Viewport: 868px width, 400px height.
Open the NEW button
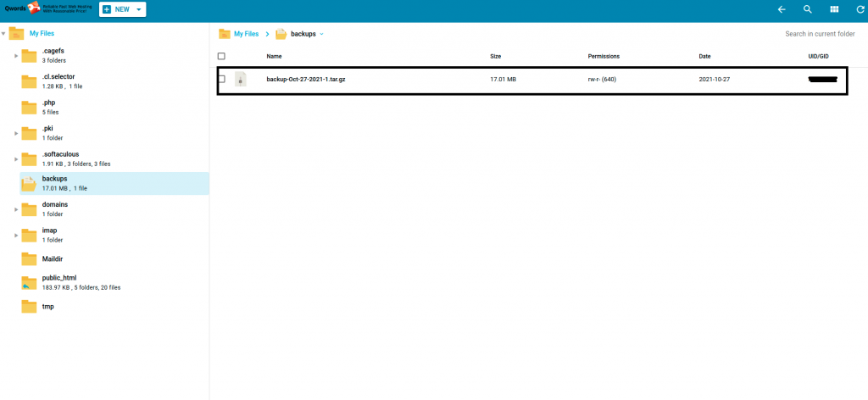[x=122, y=9]
